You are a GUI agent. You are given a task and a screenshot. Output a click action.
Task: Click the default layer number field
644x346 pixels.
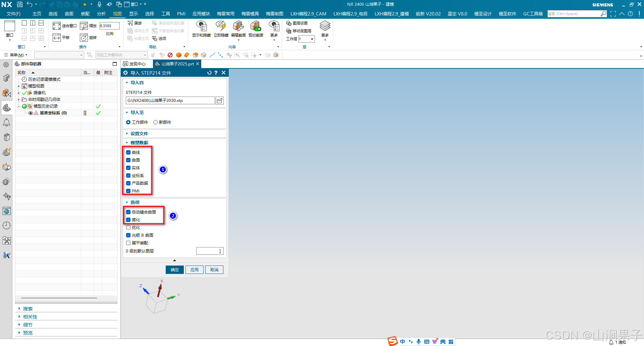pyautogui.click(x=210, y=251)
